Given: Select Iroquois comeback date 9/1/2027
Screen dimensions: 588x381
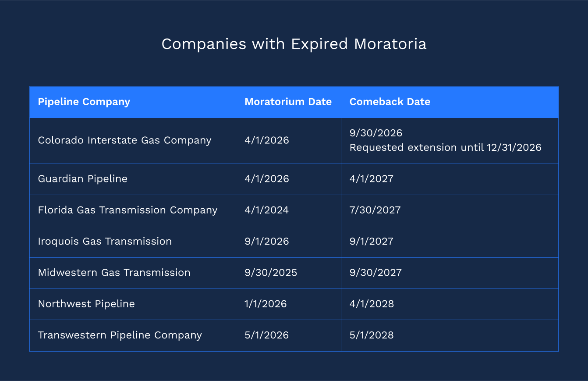Looking at the screenshot, I should 372,241.
